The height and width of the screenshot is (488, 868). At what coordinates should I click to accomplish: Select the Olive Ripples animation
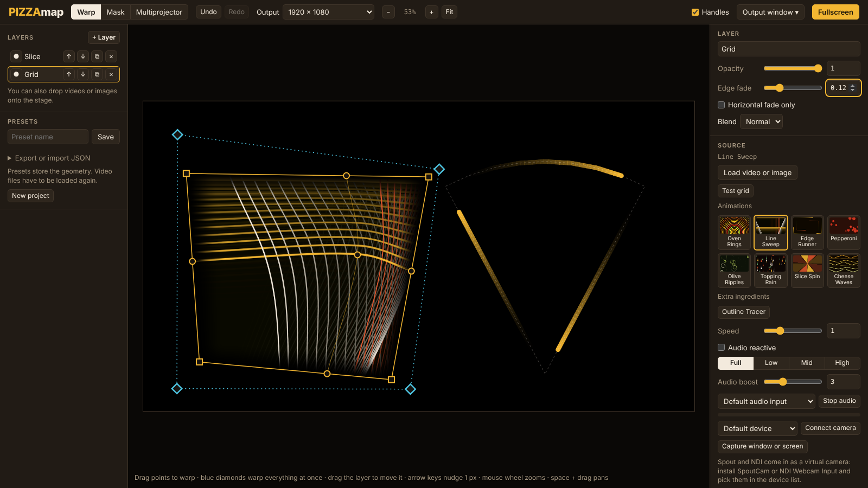(x=734, y=271)
